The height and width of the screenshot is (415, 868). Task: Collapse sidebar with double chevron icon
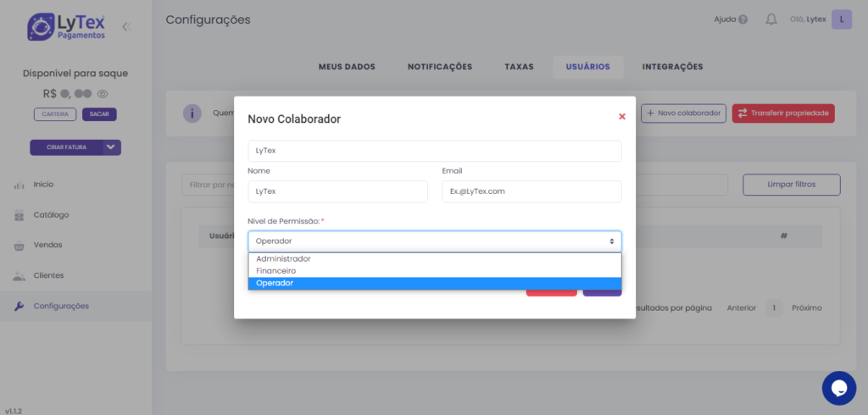pos(126,26)
